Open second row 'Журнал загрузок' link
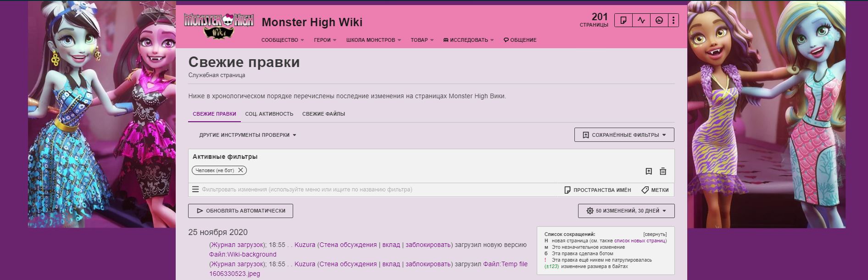868x280 pixels. (237, 264)
